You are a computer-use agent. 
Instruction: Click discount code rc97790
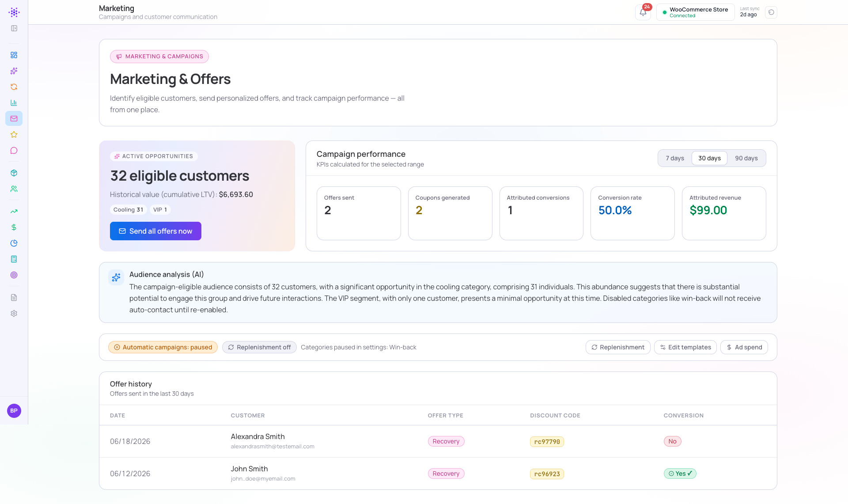[547, 442]
